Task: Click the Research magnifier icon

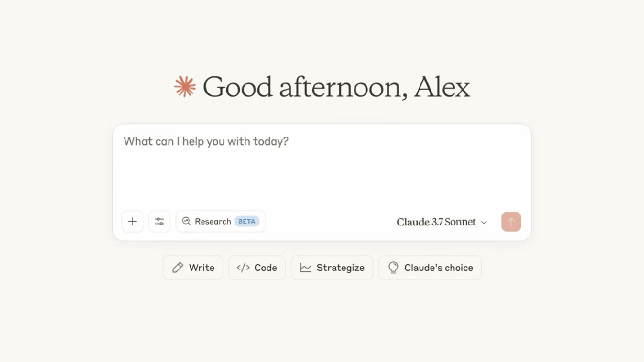Action: tap(186, 221)
